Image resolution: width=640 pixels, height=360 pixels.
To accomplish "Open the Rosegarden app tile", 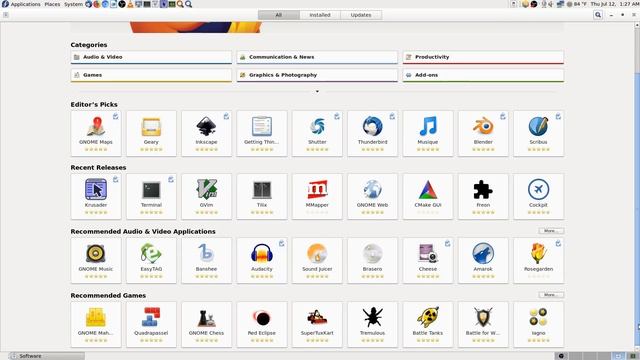I will pyautogui.click(x=538, y=260).
